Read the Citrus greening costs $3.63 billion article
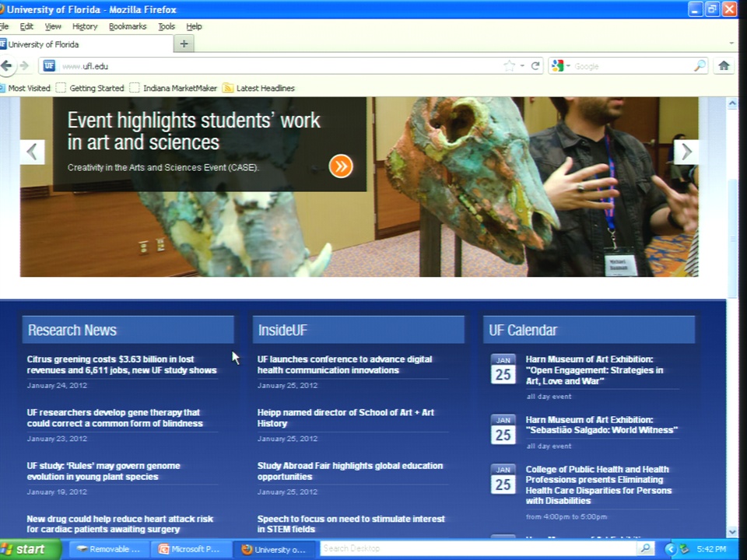Screen dimensions: 747x560 click(x=121, y=365)
